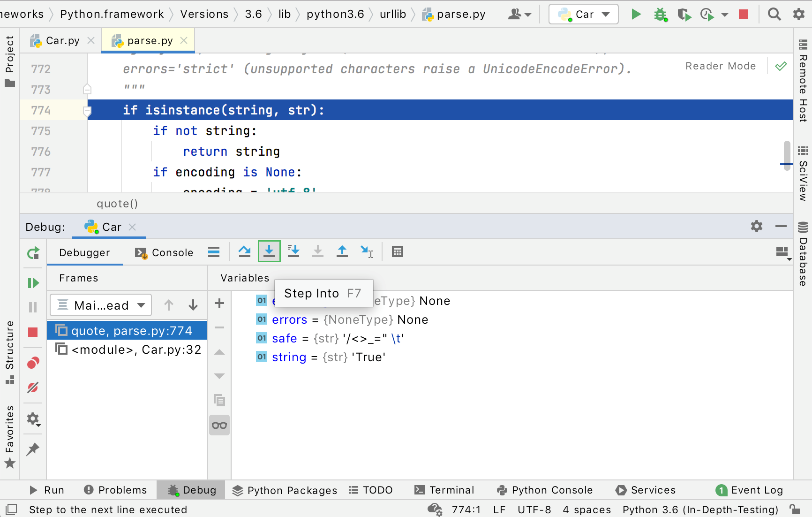Stop the current debug session
Viewport: 812px width, 517px height.
33,332
